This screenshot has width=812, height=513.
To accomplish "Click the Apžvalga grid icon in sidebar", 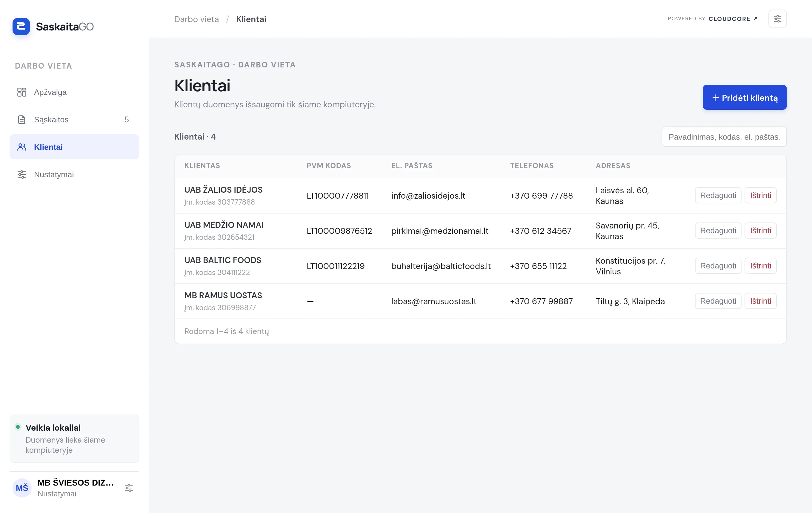I will point(21,92).
